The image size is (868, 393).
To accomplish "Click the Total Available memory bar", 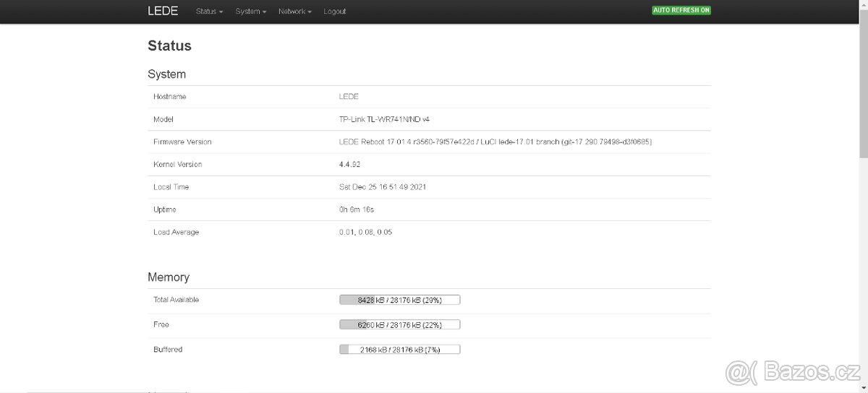I will coord(399,300).
